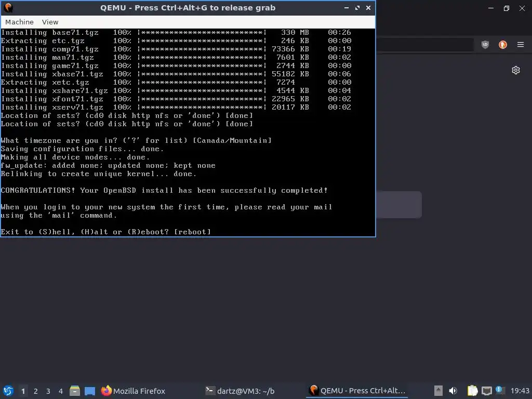Image resolution: width=532 pixels, height=399 pixels.
Task: Click the notification info tray icon
Action: pyautogui.click(x=500, y=390)
